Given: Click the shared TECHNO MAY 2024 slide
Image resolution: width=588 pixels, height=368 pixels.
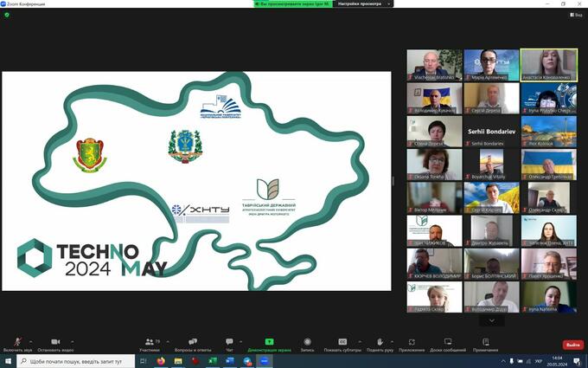Looking at the screenshot, I should tap(196, 181).
